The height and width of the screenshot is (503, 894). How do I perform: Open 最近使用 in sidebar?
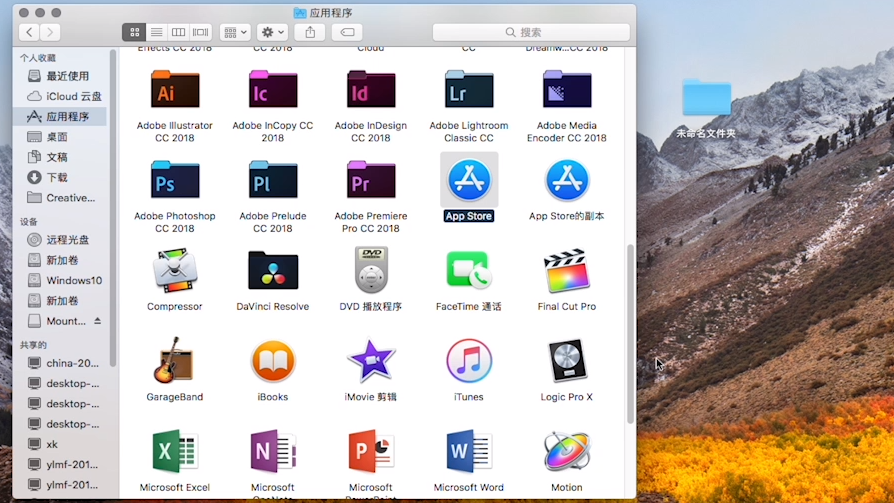[x=59, y=76]
